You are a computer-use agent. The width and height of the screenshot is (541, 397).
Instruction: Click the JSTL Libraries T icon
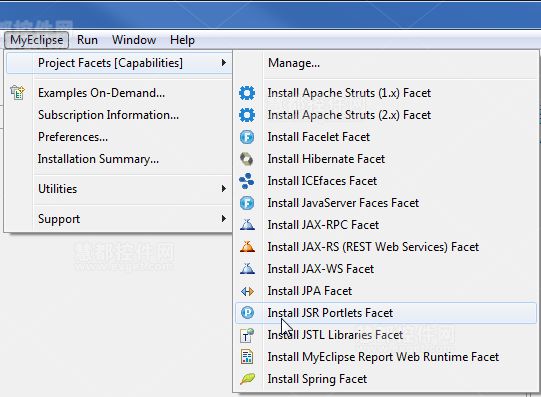tap(247, 335)
